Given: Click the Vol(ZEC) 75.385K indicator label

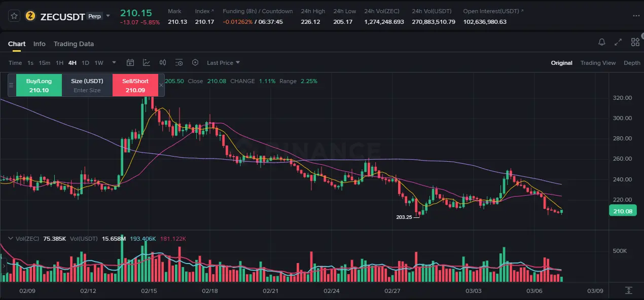Looking at the screenshot, I should pyautogui.click(x=41, y=238).
